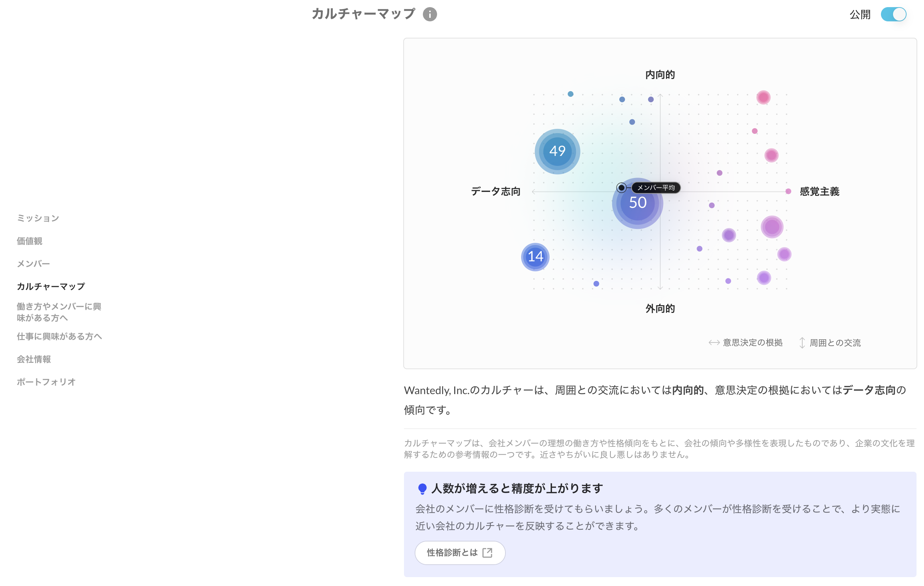
Task: Select カルチャーマップ in side navigation
Action: (x=51, y=286)
